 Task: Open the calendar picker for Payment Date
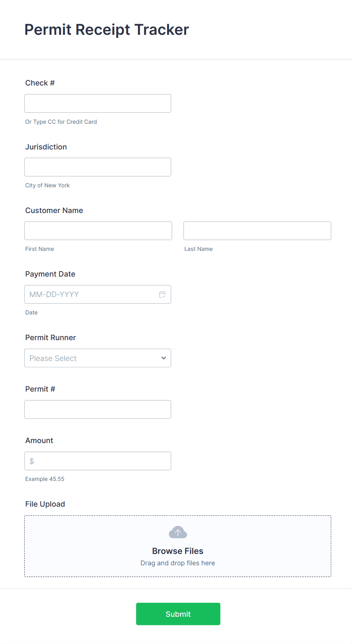[x=162, y=294]
